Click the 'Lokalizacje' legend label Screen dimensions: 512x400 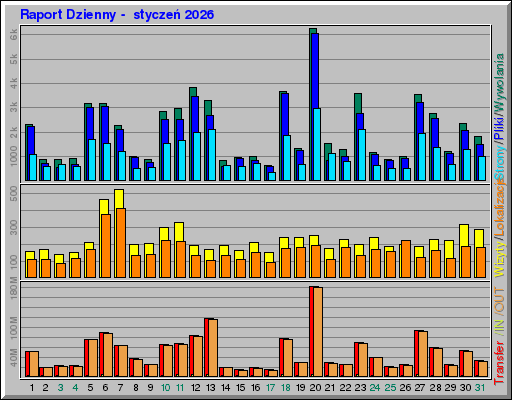coord(500,209)
